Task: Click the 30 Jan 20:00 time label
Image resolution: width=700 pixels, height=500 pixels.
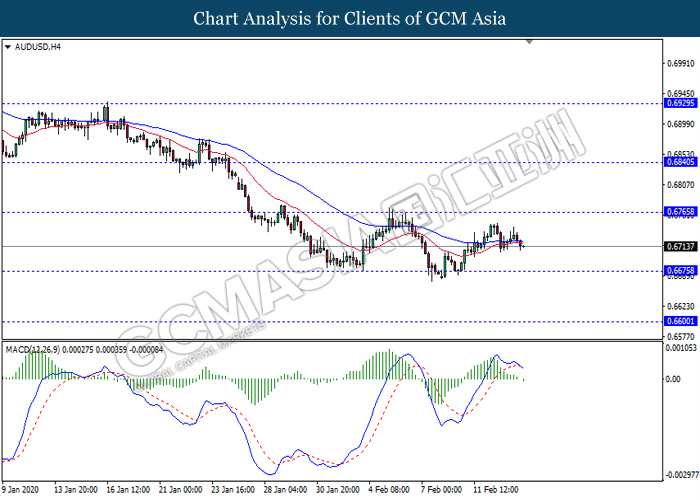Action: coord(338,490)
